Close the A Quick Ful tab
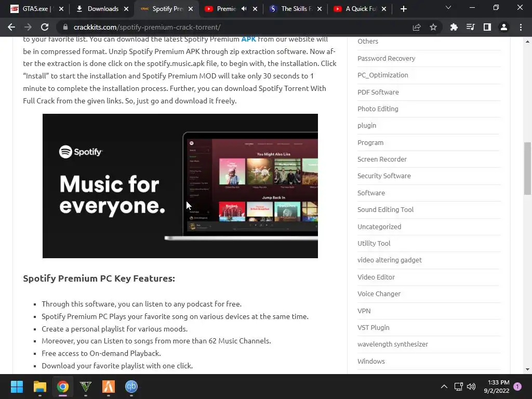Image resolution: width=532 pixels, height=399 pixels. pyautogui.click(x=384, y=9)
